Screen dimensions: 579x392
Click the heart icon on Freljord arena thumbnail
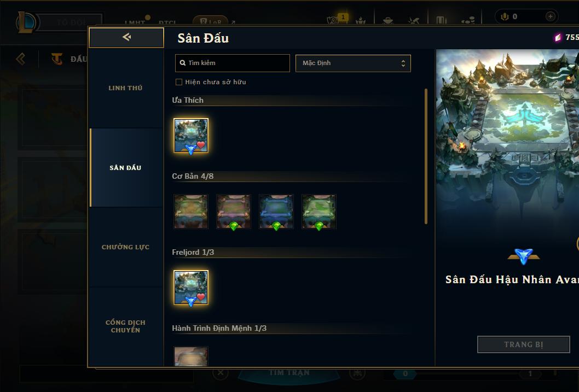[x=201, y=297]
